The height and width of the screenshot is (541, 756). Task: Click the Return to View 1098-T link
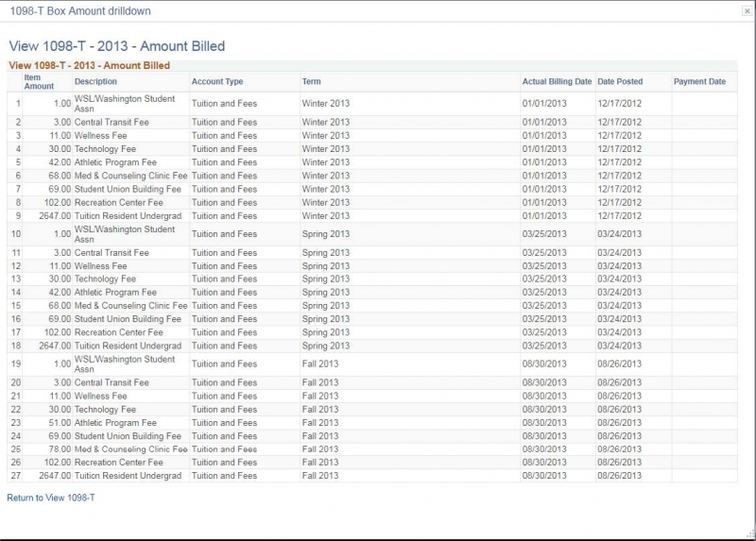pyautogui.click(x=51, y=498)
